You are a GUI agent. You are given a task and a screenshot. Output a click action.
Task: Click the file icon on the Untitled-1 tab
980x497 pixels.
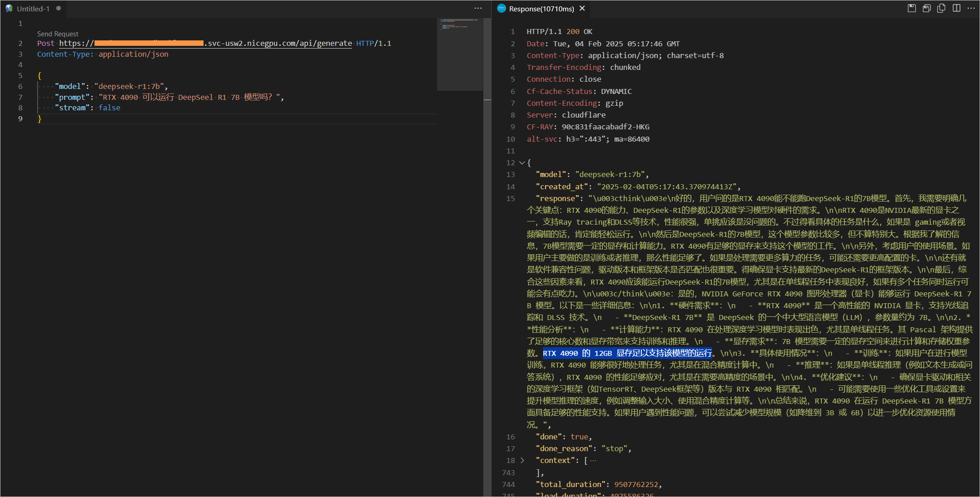(x=9, y=9)
